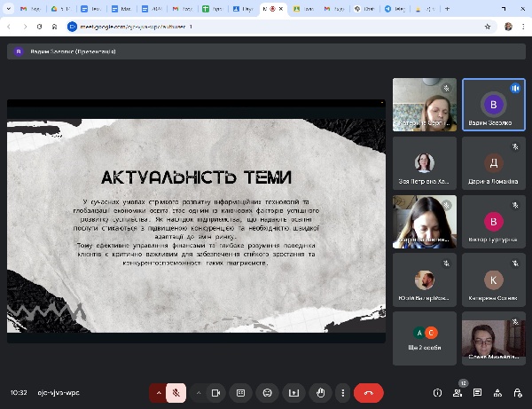Open the chat messages panel
The height and width of the screenshot is (409, 532).
pos(478,392)
